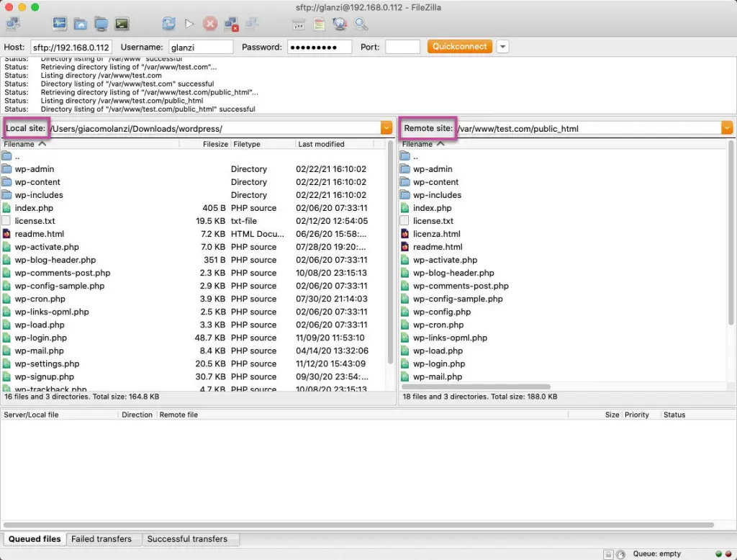Click the Host input field
Screen dimensions: 737x560
71,47
